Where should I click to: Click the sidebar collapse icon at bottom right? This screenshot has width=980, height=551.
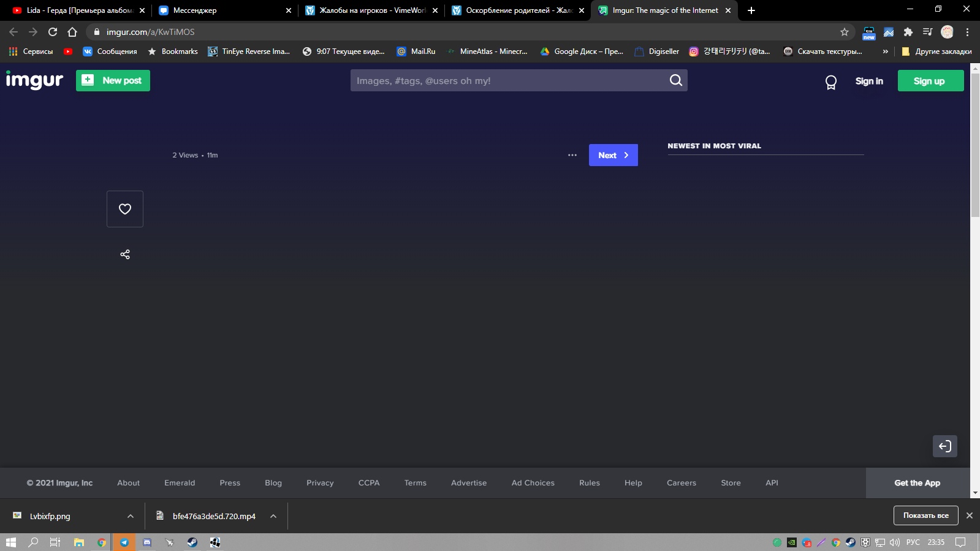coord(944,446)
